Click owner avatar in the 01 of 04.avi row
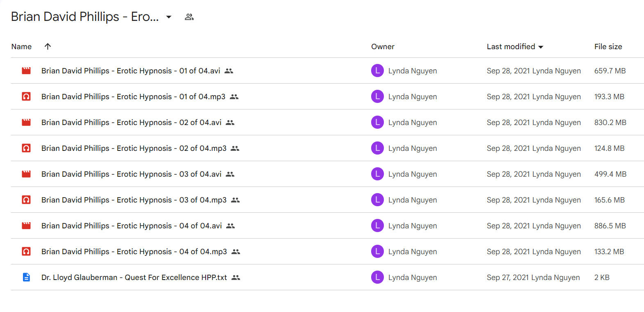The width and height of the screenshot is (644, 312). [377, 71]
